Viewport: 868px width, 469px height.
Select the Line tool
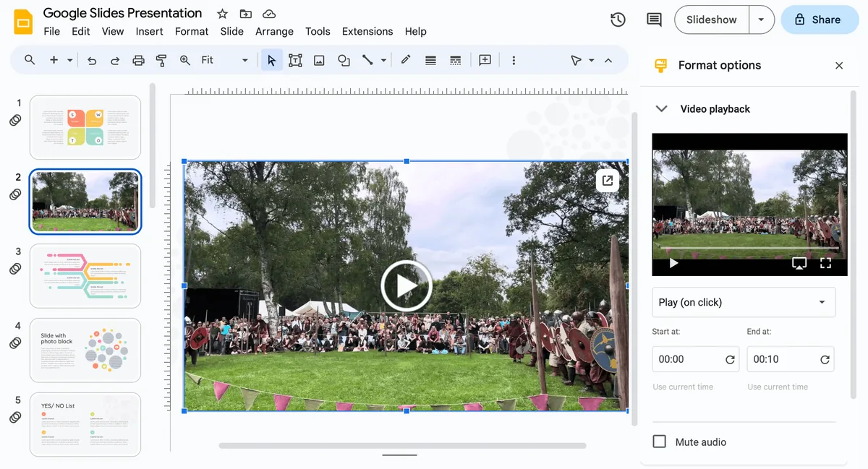367,60
